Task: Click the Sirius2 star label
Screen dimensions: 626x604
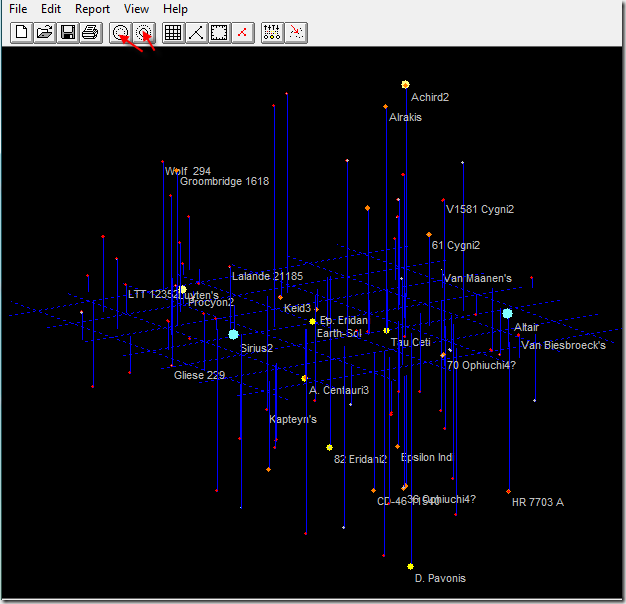Action: click(x=256, y=348)
